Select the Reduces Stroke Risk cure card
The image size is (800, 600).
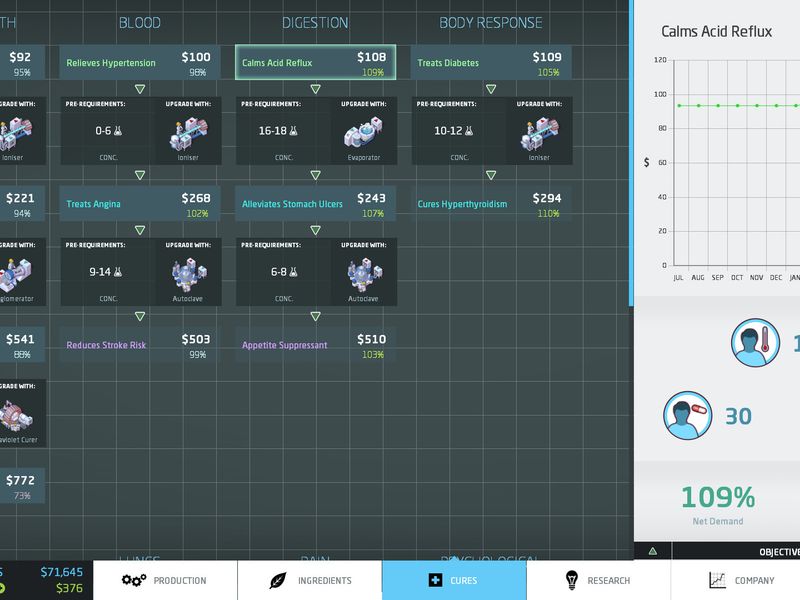click(x=140, y=344)
